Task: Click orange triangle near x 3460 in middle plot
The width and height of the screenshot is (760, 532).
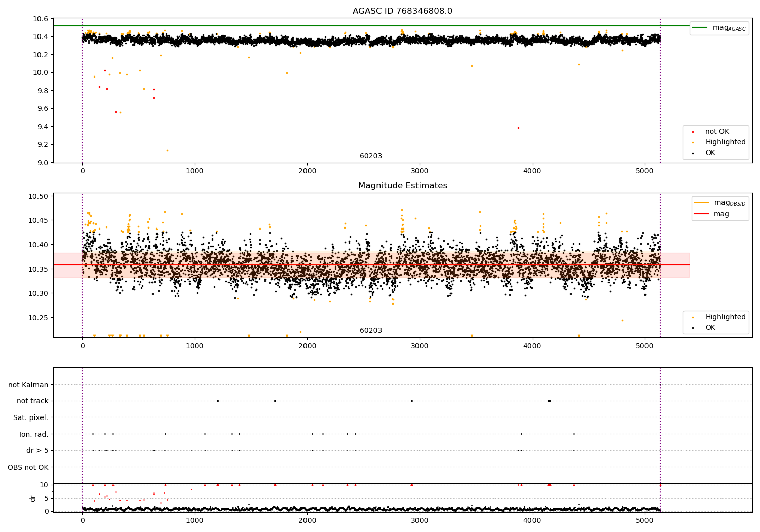Action: coord(472,336)
